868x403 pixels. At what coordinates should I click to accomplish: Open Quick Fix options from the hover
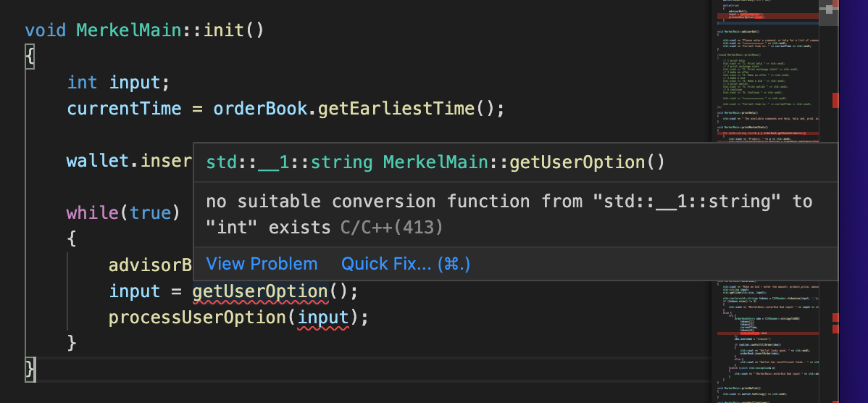pos(406,264)
